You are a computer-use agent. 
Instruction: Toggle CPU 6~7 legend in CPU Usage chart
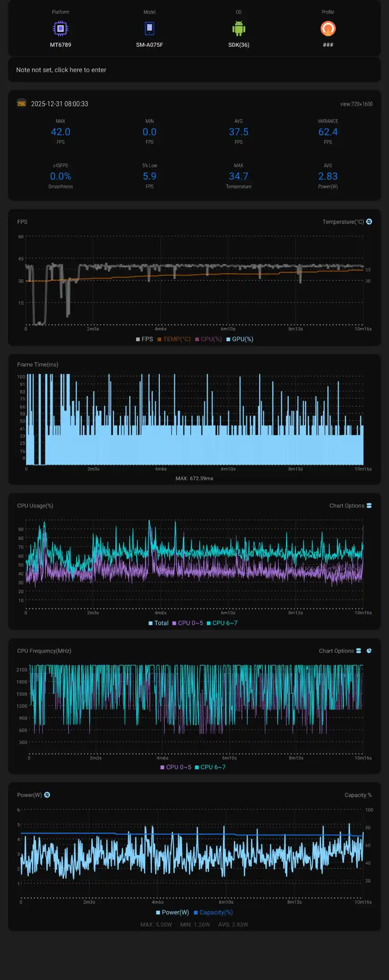click(x=222, y=623)
